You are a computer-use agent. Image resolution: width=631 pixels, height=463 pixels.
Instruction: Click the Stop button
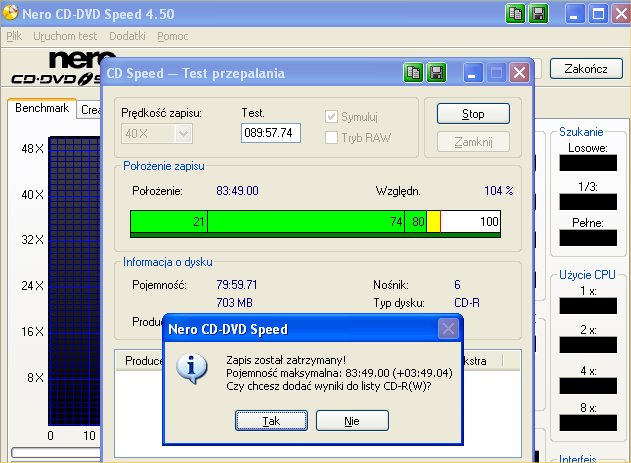tap(473, 114)
